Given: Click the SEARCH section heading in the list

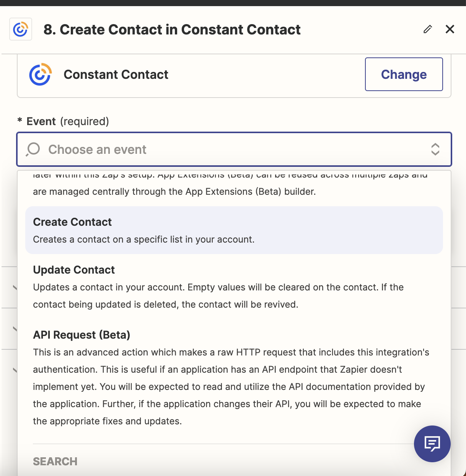Looking at the screenshot, I should (x=55, y=461).
